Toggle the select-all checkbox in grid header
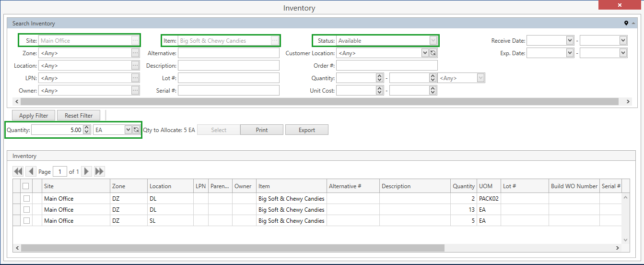644x265 pixels. click(26, 186)
